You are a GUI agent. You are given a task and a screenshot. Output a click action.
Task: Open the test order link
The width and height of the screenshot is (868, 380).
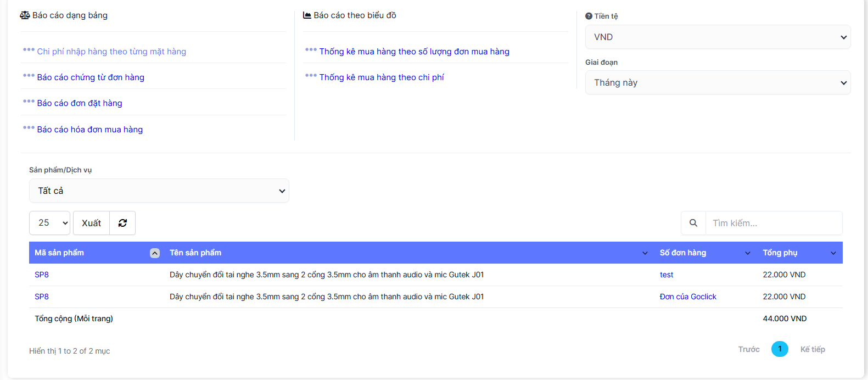tap(667, 275)
